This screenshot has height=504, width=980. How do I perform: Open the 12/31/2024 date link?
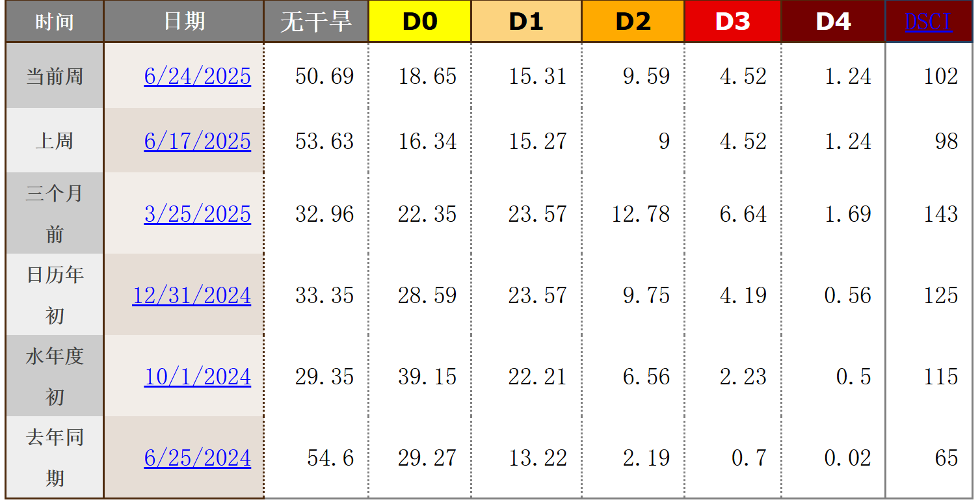pyautogui.click(x=191, y=295)
